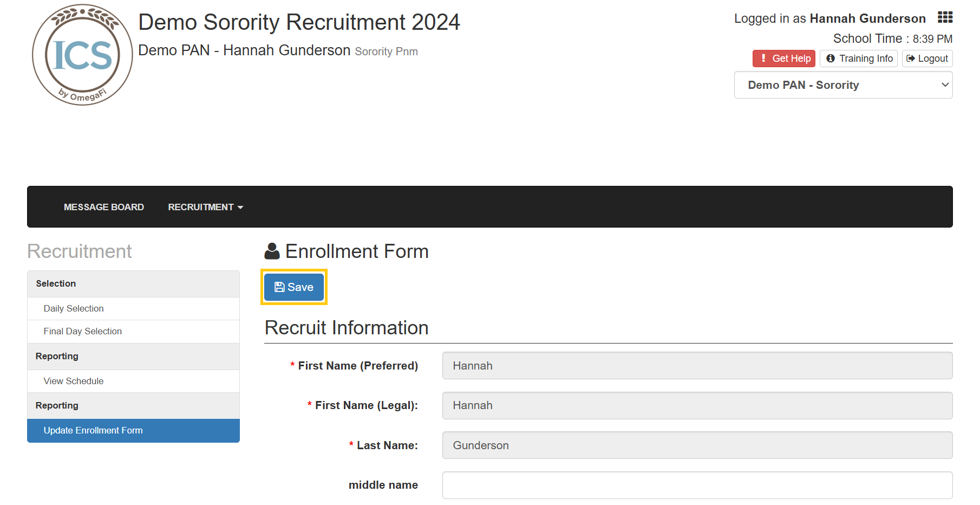980x505 pixels.
Task: Go to View Schedule
Action: pyautogui.click(x=74, y=381)
